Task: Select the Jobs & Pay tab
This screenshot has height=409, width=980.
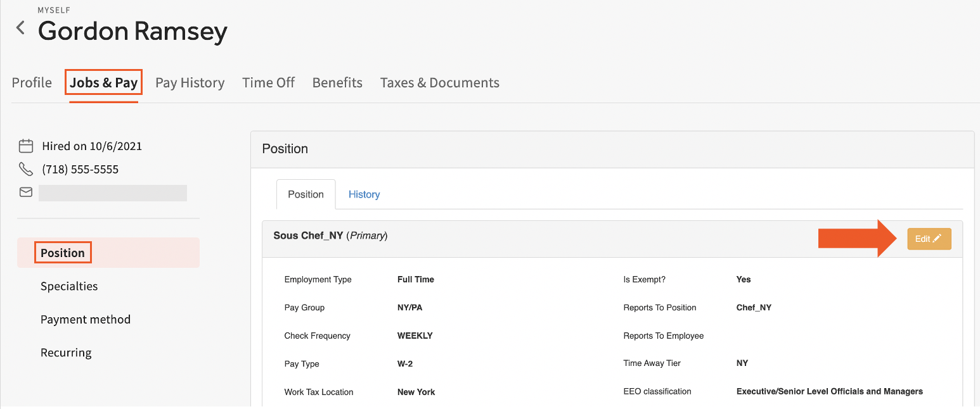Action: pyautogui.click(x=103, y=83)
